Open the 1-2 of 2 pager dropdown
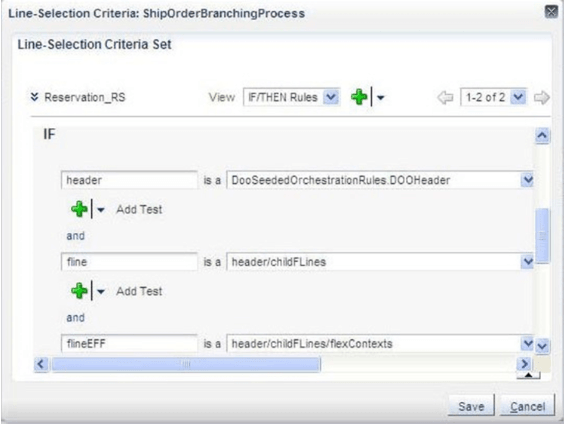The width and height of the screenshot is (565, 425). [x=518, y=97]
